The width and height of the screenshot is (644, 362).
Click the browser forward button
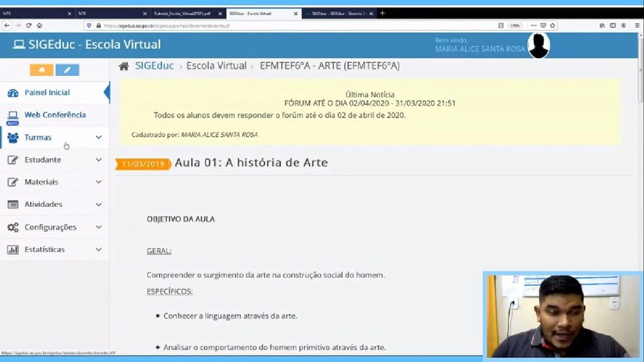pyautogui.click(x=18, y=25)
